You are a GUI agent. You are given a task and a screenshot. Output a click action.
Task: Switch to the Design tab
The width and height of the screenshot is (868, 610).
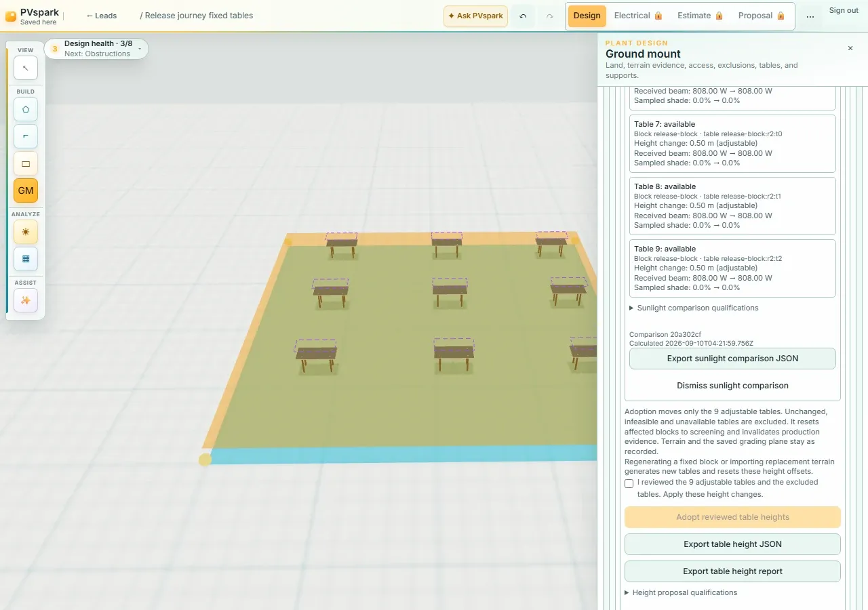click(587, 16)
